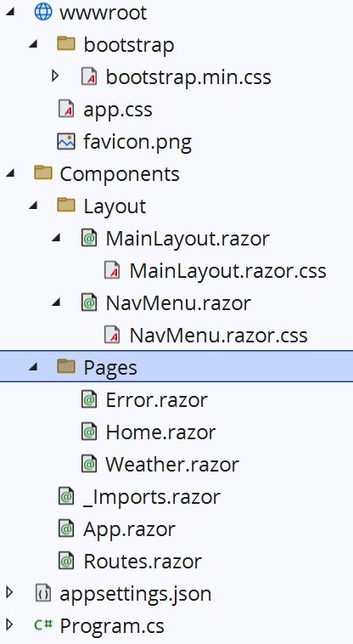Screen dimensions: 353x644
Task: Select the highlighted Pages folder name
Action: [109, 368]
